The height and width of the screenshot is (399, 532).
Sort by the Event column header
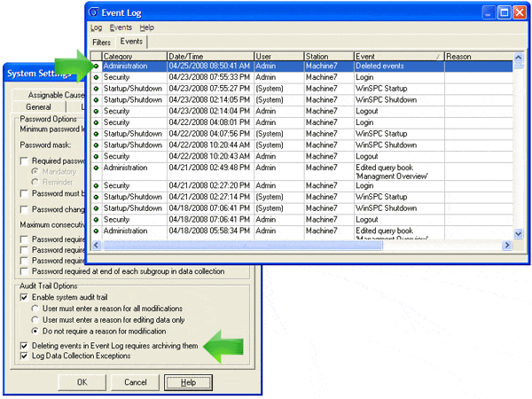coord(397,56)
